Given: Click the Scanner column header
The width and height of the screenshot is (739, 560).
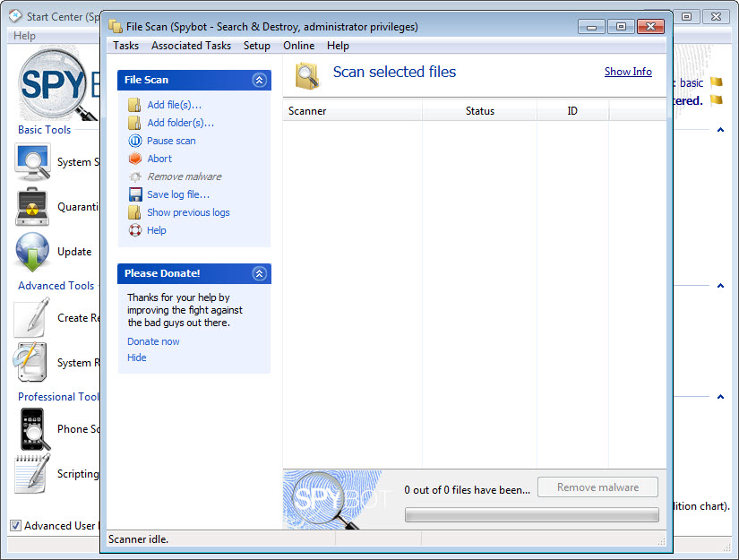Looking at the screenshot, I should 353,111.
